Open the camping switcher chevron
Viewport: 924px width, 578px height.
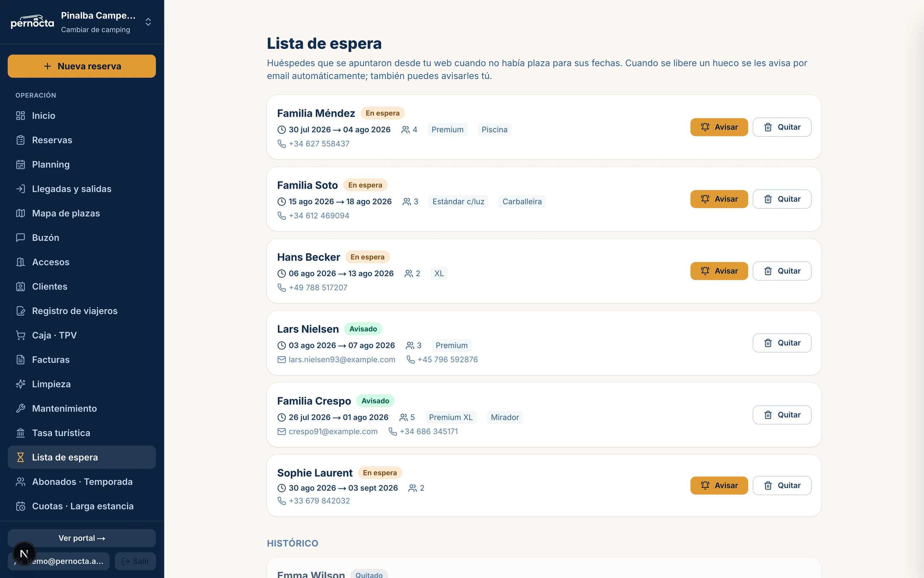click(x=148, y=22)
